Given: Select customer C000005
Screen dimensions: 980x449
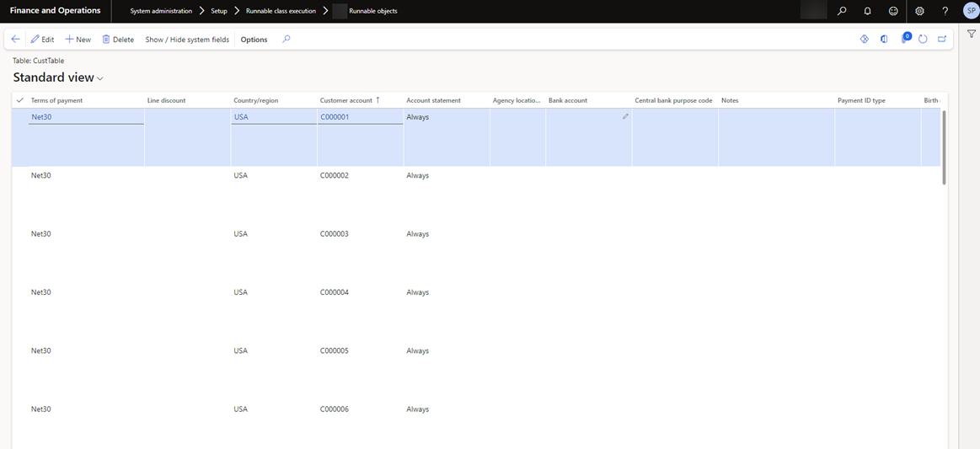Looking at the screenshot, I should point(335,351).
